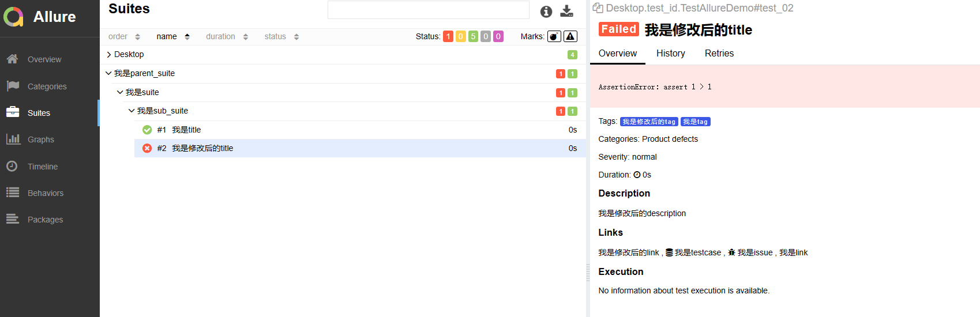Copy the test full name with clipboard icon
Screen dimensions: 980x317
click(598, 8)
